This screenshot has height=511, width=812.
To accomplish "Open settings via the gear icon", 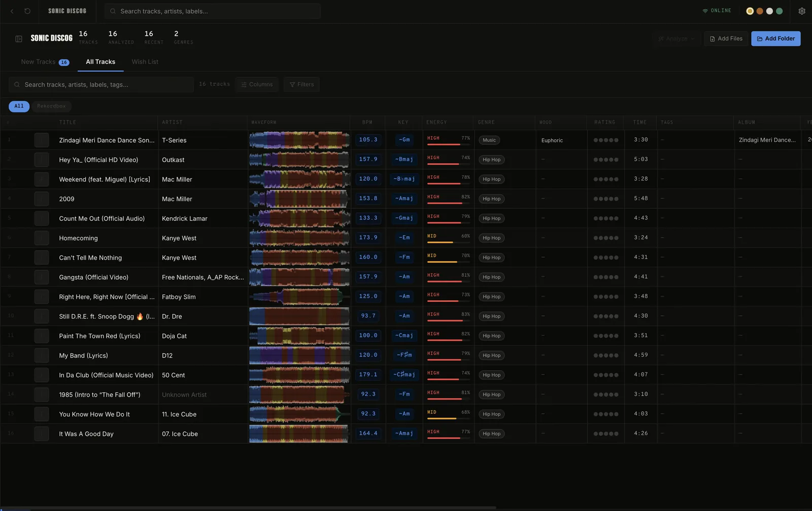I will pos(802,11).
